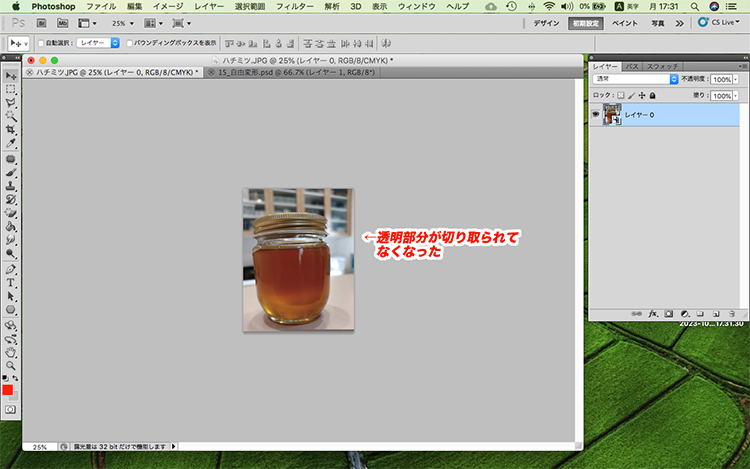Toggle Quick Mask mode
Screen dimensions: 750x469
pos(11,410)
